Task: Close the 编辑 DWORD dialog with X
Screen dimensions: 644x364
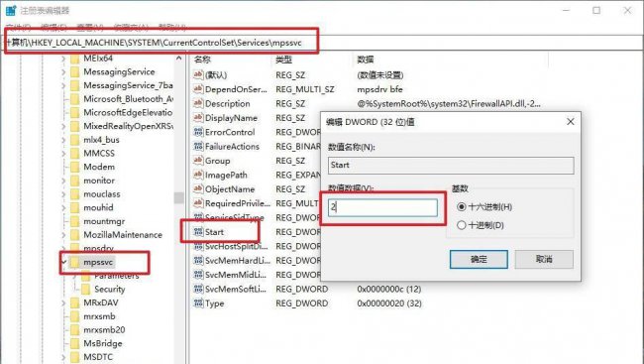Action: click(x=570, y=122)
